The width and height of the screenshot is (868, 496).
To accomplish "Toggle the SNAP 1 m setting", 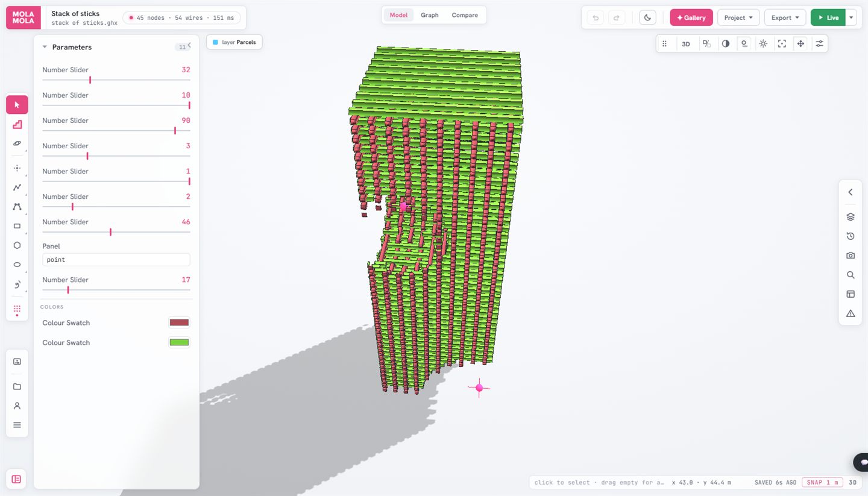I will (x=822, y=482).
